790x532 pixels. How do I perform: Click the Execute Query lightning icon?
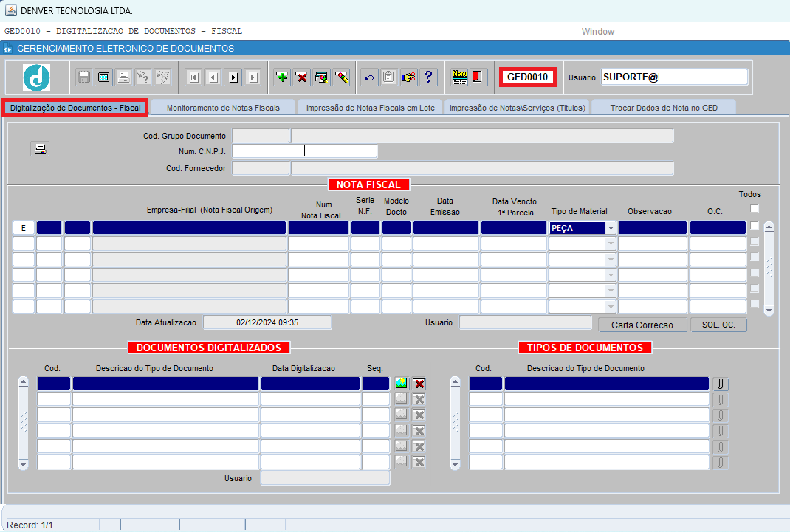[x=162, y=77]
